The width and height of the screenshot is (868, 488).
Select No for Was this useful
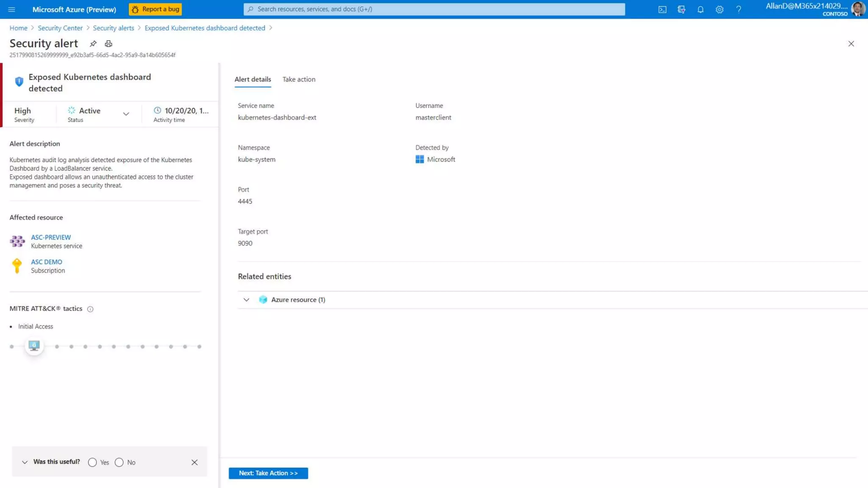tap(119, 462)
